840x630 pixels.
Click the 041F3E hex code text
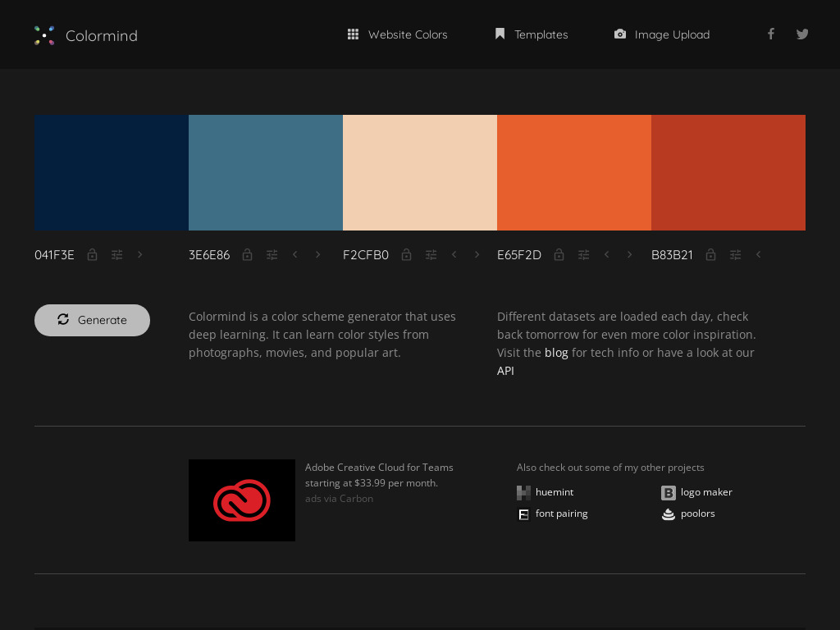pyautogui.click(x=54, y=255)
